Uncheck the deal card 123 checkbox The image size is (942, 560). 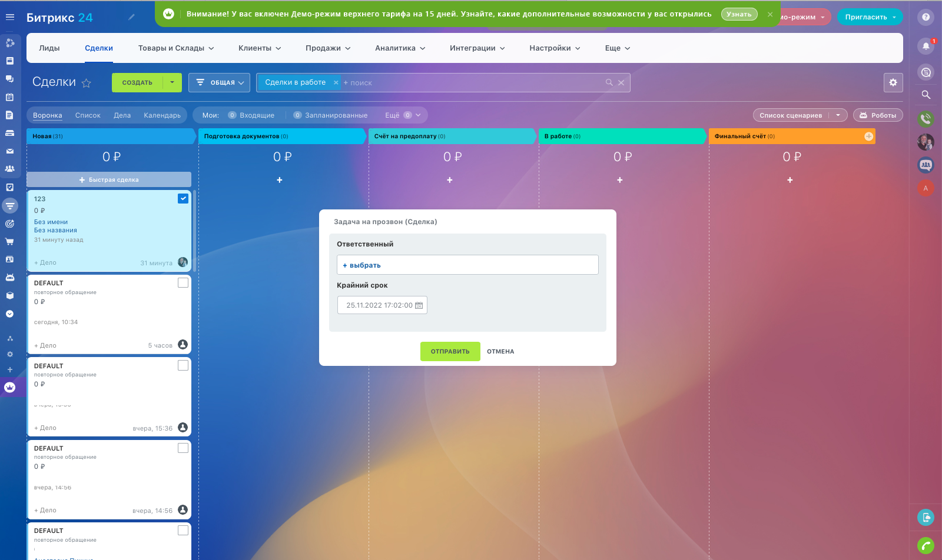[183, 199]
